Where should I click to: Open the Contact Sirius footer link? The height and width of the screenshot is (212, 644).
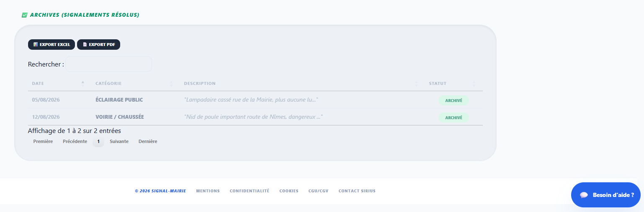(357, 191)
